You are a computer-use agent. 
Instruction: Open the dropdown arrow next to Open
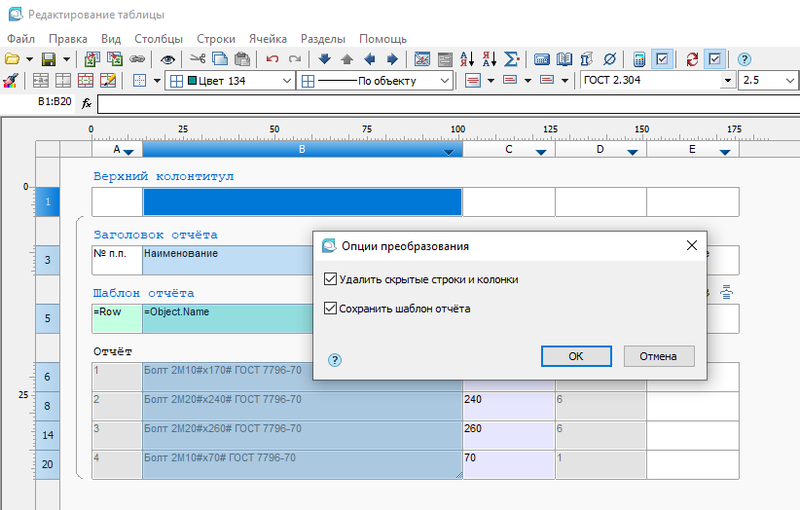(x=30, y=59)
